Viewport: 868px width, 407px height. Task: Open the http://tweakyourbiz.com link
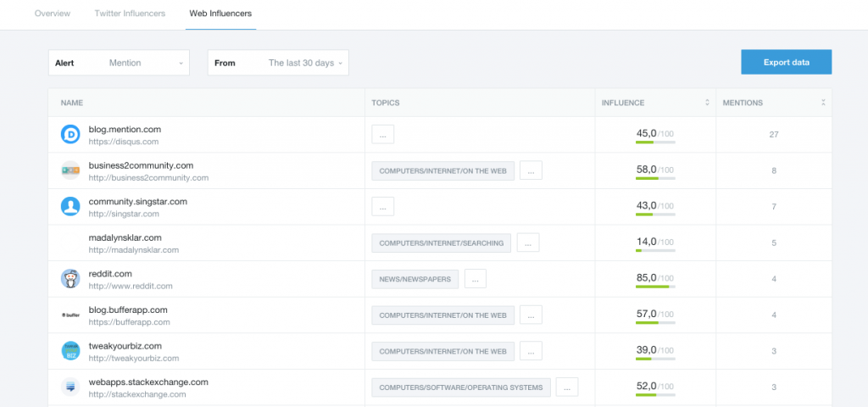(x=133, y=359)
